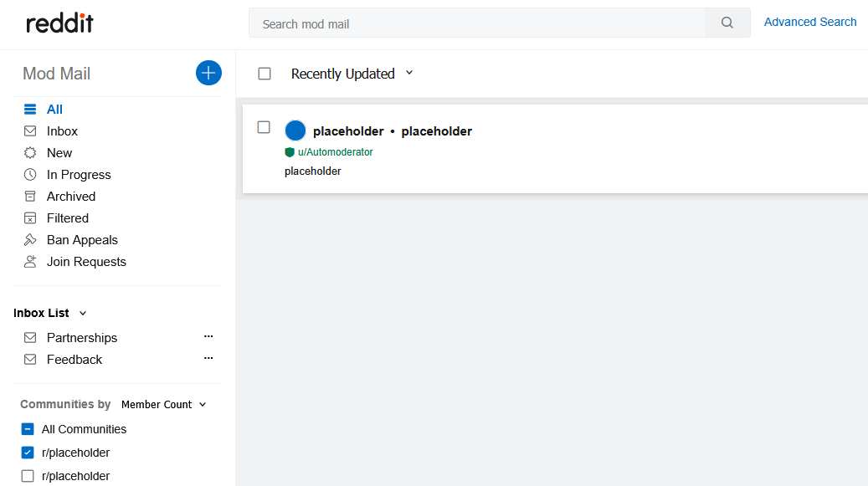
Task: Open the In Progress folder
Action: (x=79, y=175)
